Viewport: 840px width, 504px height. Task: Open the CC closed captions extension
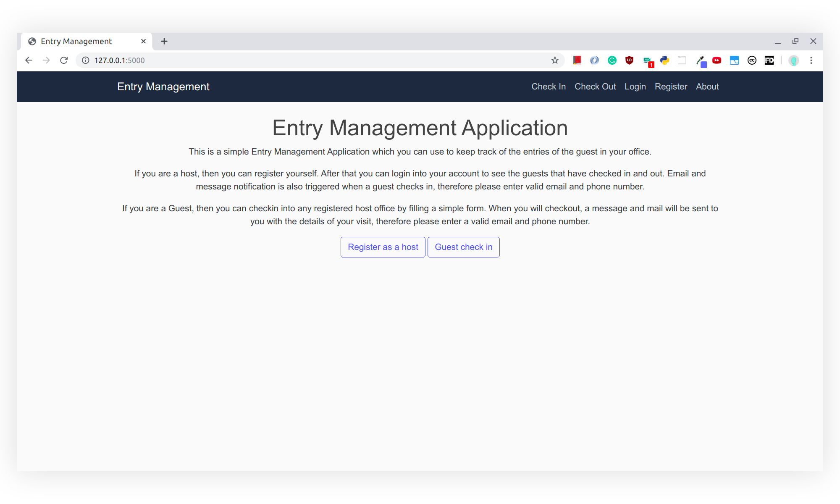pyautogui.click(x=752, y=60)
